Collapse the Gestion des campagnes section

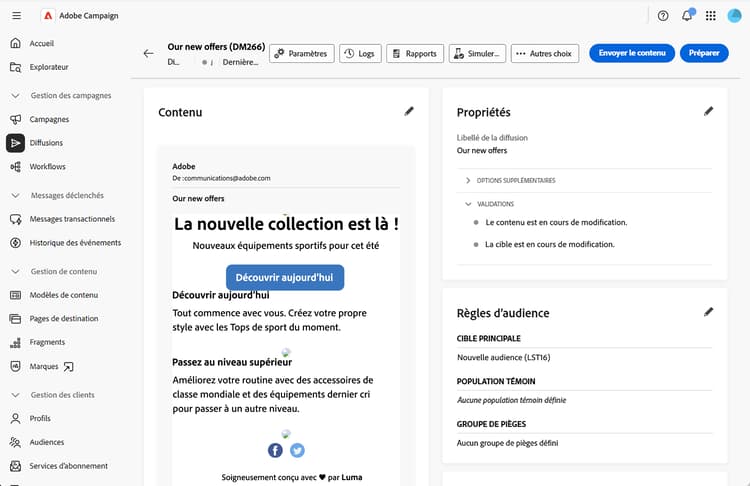pyautogui.click(x=15, y=96)
